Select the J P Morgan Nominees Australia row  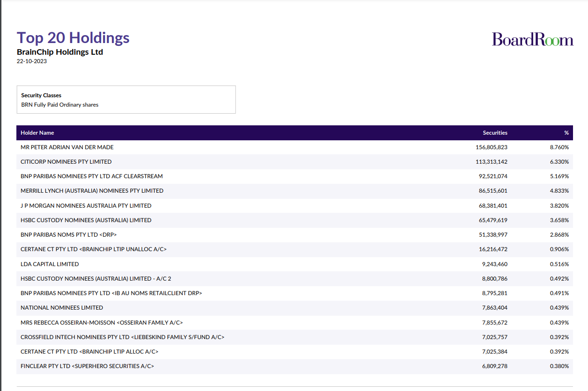point(86,206)
